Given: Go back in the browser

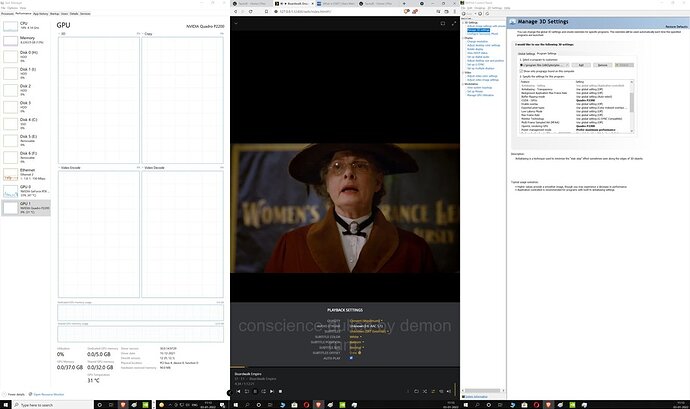Looking at the screenshot, I should [235, 11].
